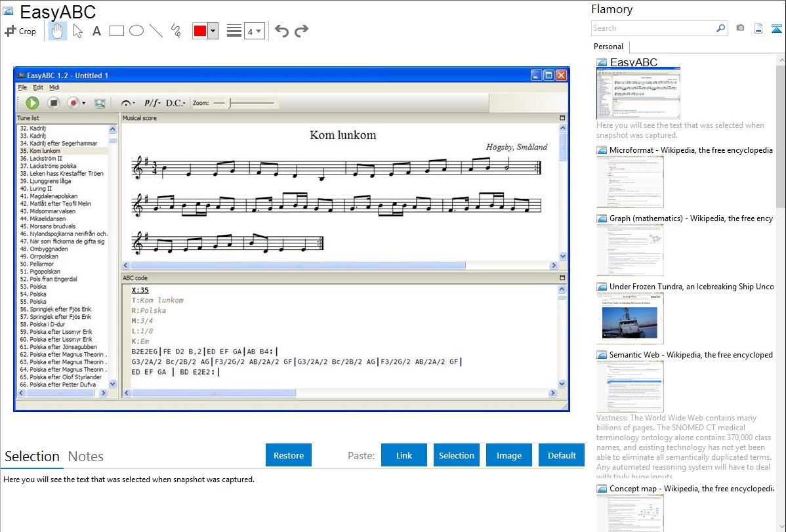Open the line width dropdown
The image size is (786, 532).
(x=254, y=31)
